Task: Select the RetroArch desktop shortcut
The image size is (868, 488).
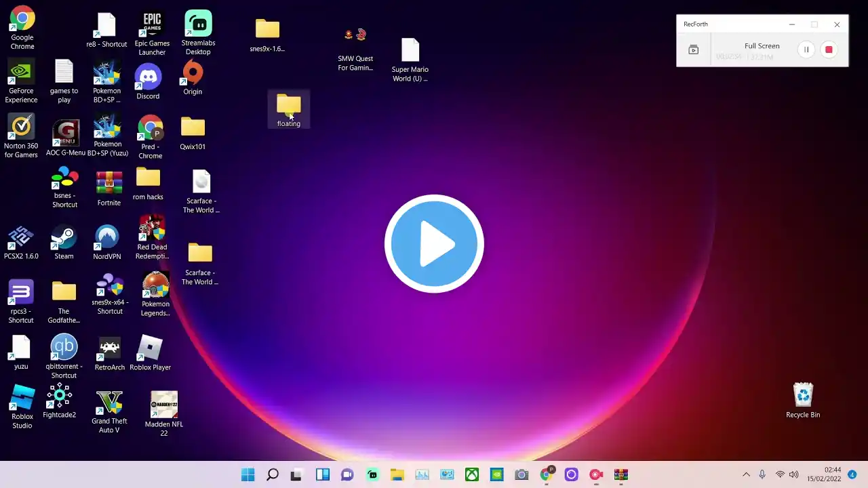Action: point(110,354)
